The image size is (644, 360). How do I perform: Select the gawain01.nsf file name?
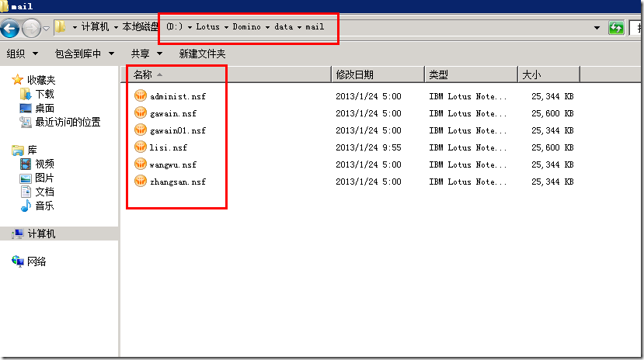pyautogui.click(x=178, y=131)
